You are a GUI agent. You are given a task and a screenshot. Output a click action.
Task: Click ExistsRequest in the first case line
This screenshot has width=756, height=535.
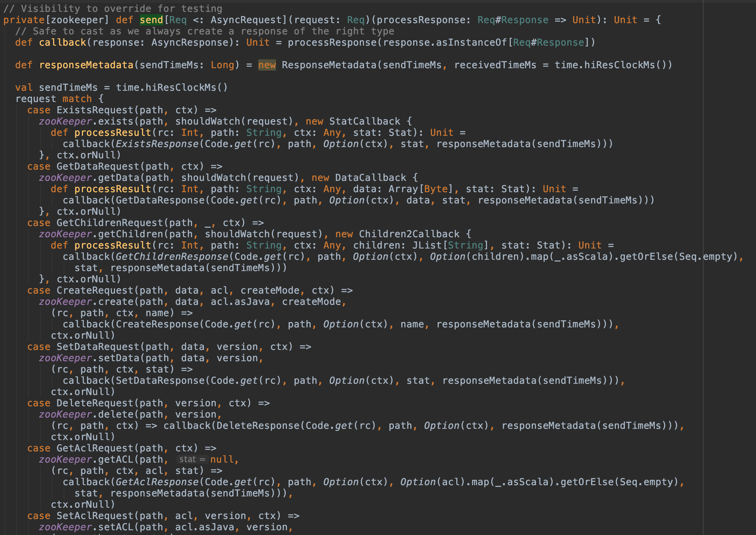coord(95,110)
